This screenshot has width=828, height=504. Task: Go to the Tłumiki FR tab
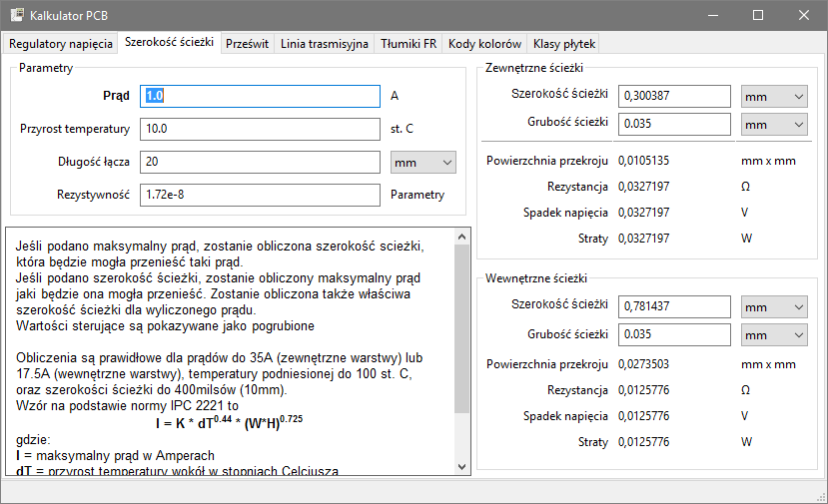point(409,44)
